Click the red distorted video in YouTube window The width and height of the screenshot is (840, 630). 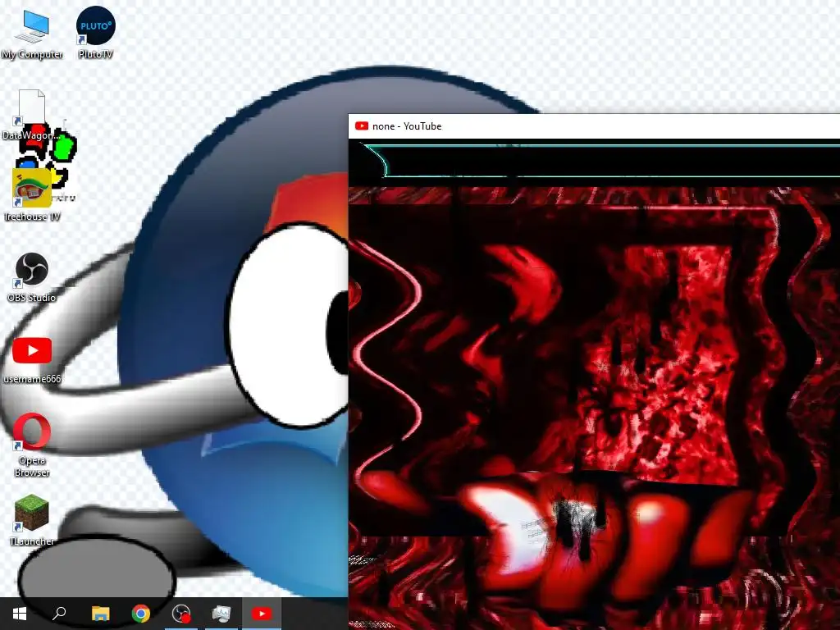click(x=594, y=409)
